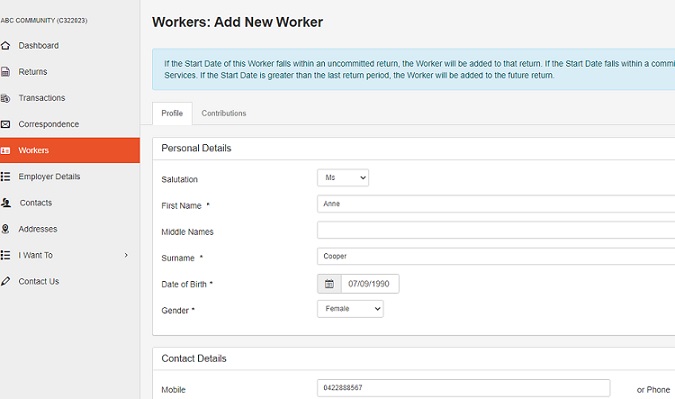Click the First Name field with Anne
Screen dimensions: 675x399
click(496, 204)
